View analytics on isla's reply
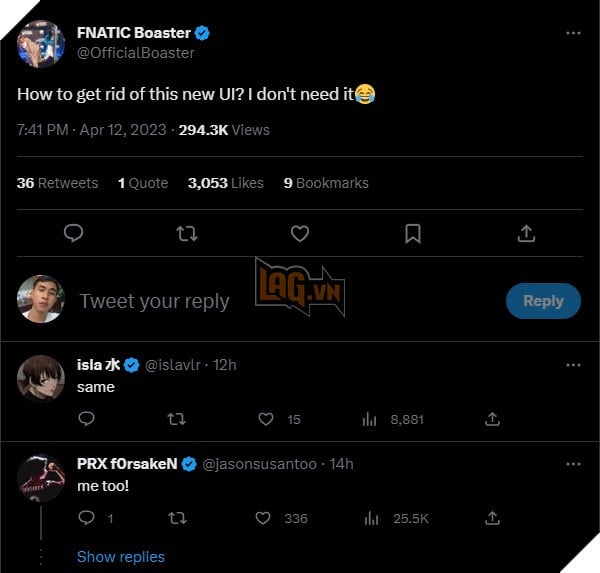600x573 pixels. pos(368,419)
